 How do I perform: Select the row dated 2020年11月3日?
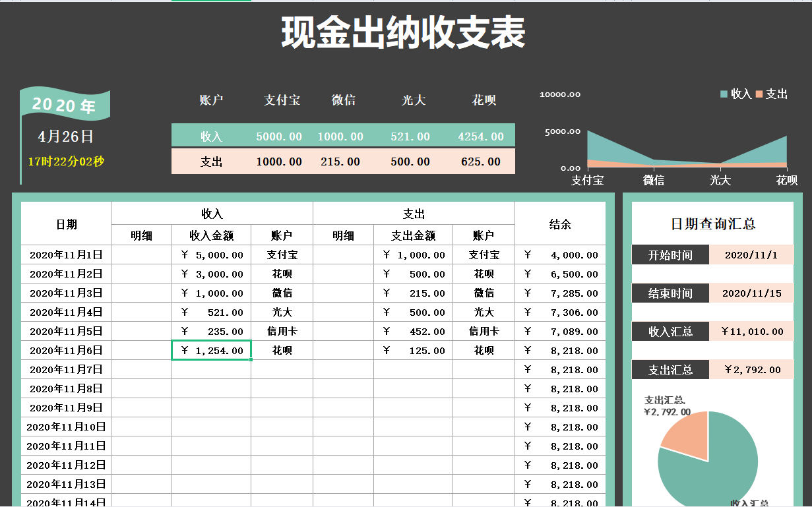[x=65, y=293]
